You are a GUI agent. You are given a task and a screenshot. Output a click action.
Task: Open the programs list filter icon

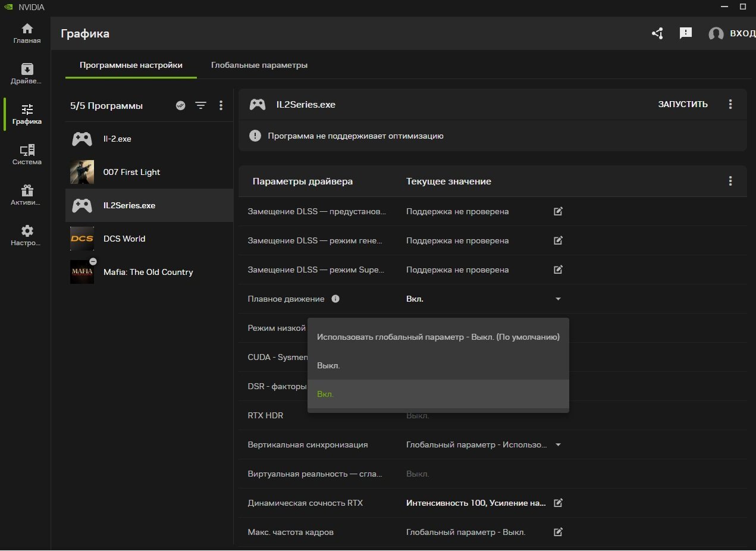pos(201,105)
